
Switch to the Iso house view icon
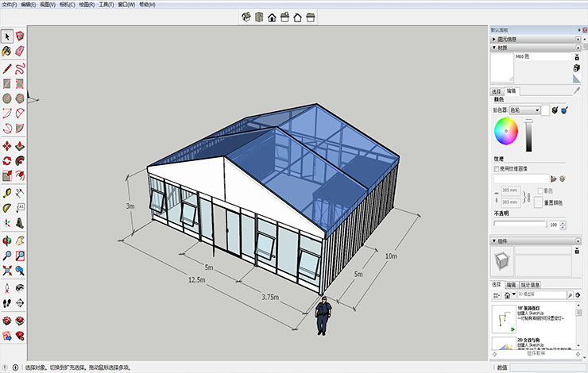pyautogui.click(x=246, y=17)
